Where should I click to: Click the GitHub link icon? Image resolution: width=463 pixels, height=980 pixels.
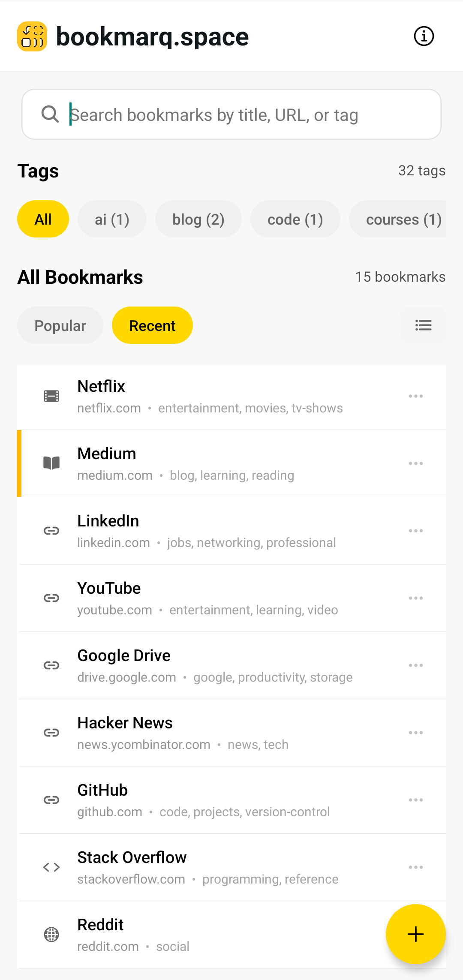point(51,800)
